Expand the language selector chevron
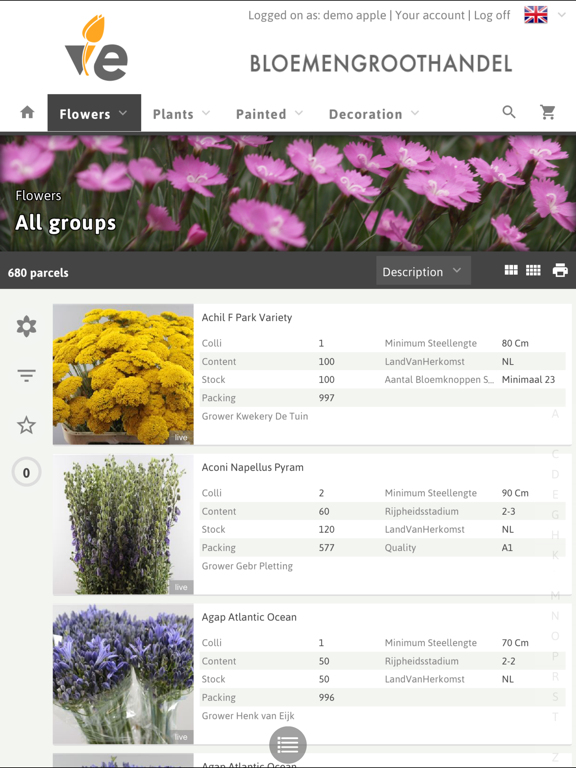Screen dimensions: 576x768 (561, 15)
